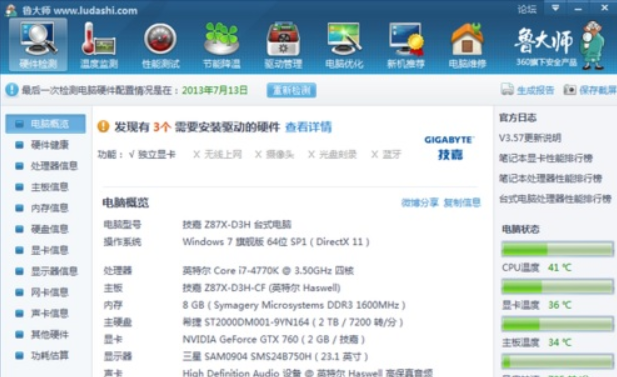Image resolution: width=617 pixels, height=377 pixels.
Task: Click the 鲁大师 logo mascot
Action: [593, 45]
